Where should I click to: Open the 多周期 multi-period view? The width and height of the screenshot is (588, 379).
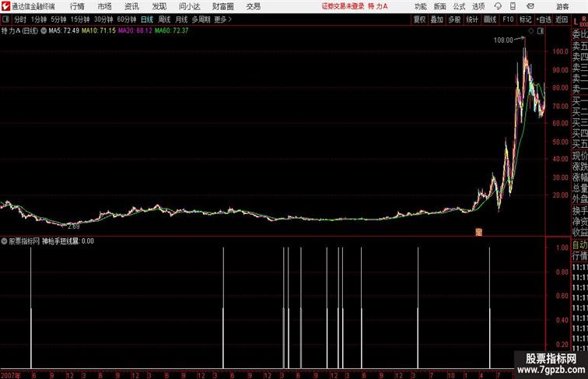click(201, 19)
